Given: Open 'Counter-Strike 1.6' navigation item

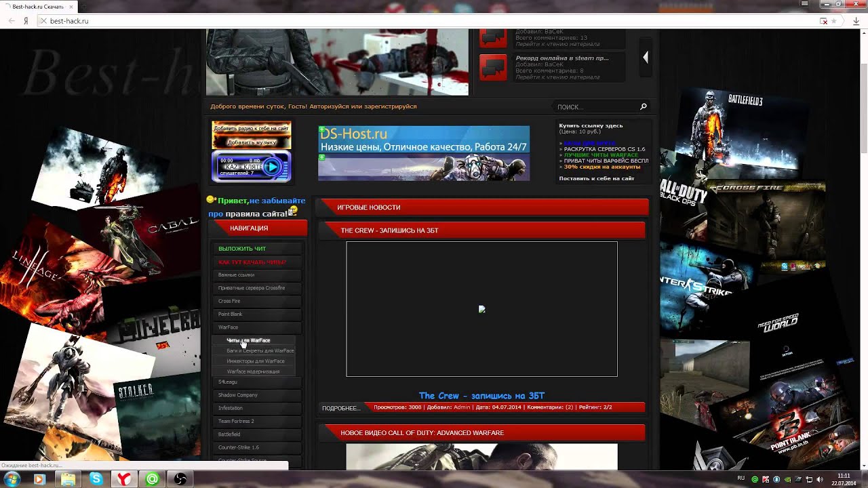Looking at the screenshot, I should (256, 447).
